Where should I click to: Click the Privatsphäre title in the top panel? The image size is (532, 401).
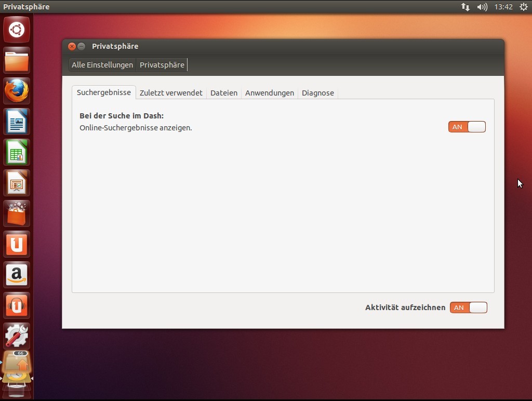tap(26, 7)
